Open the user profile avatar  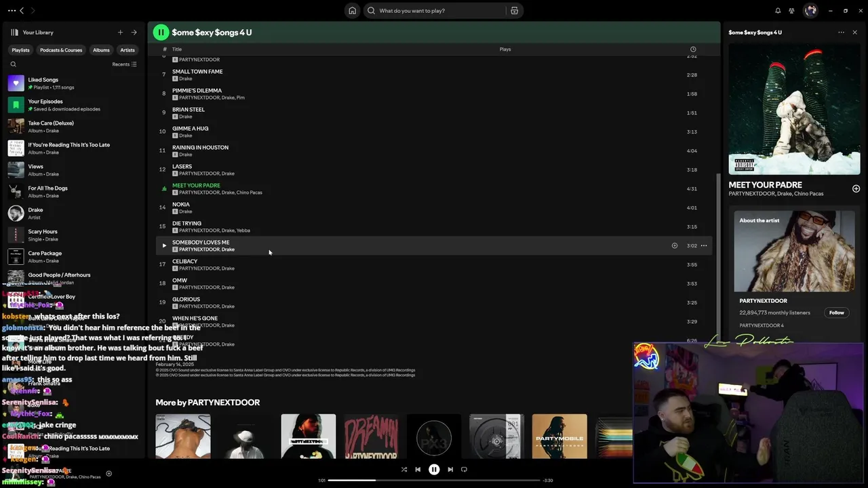[810, 11]
